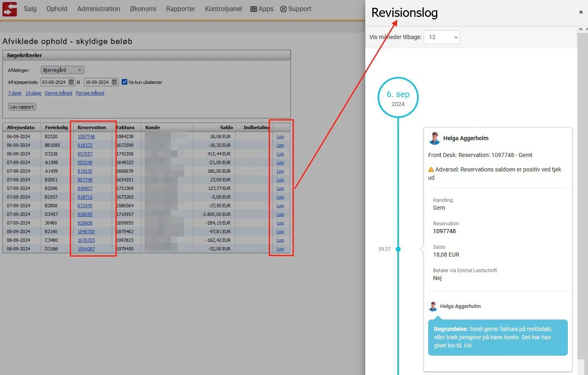Open reservation 920608 link

pyautogui.click(x=85, y=223)
